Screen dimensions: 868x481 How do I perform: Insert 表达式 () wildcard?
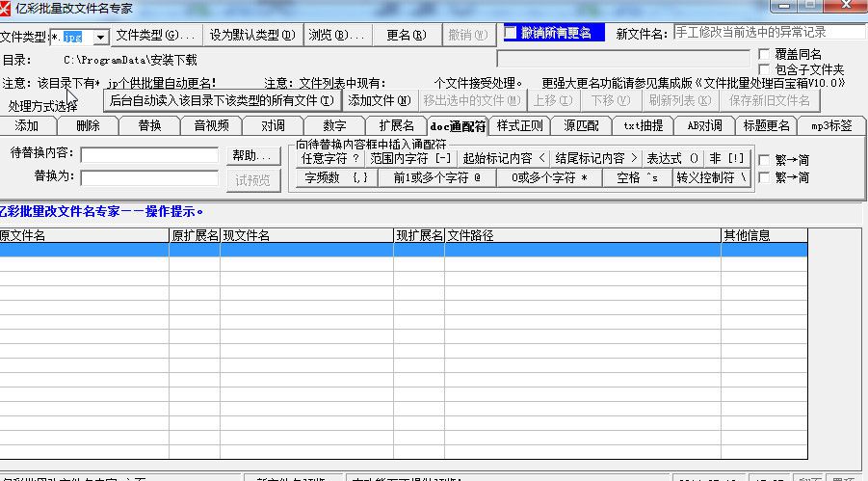coord(672,158)
